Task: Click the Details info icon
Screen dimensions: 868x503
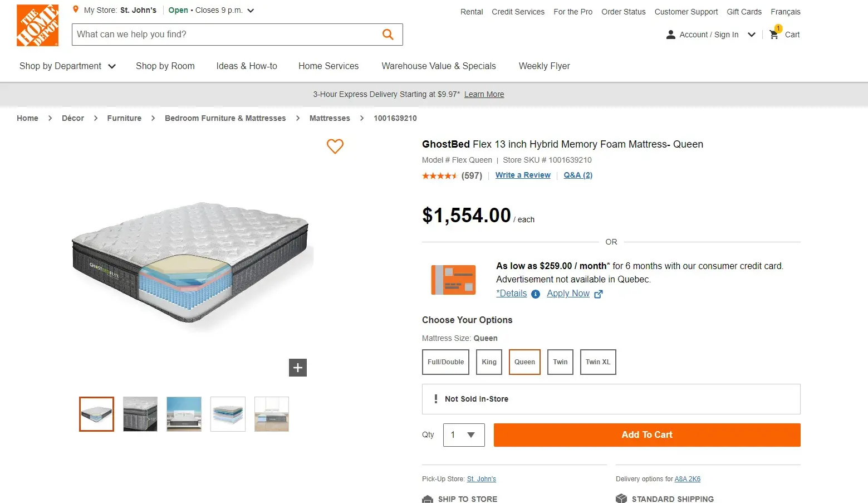Action: pyautogui.click(x=536, y=294)
